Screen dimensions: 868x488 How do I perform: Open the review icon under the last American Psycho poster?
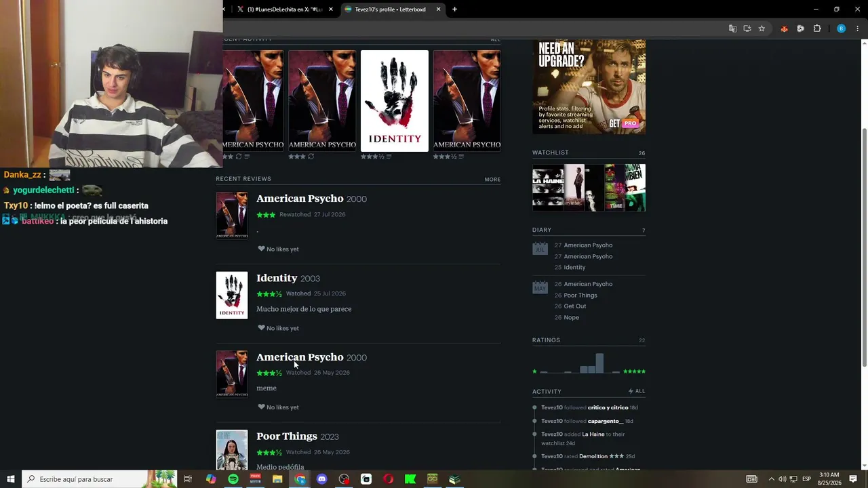point(461,157)
